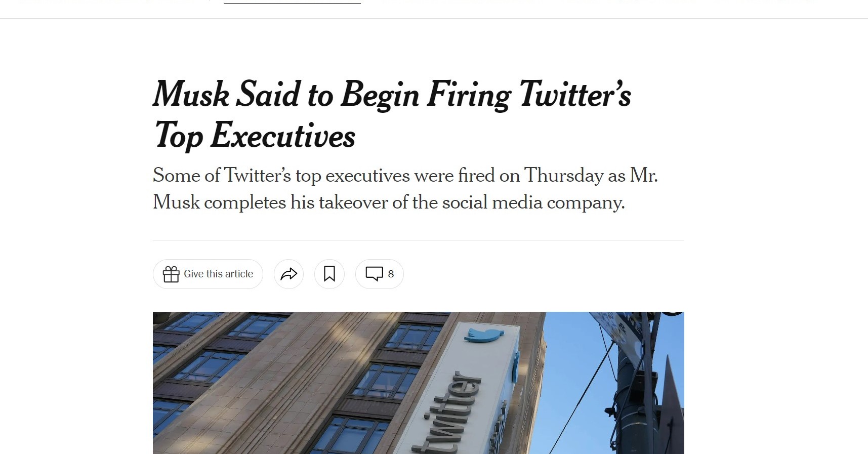Click the blue Twitter bird logo in photo

[x=484, y=334]
